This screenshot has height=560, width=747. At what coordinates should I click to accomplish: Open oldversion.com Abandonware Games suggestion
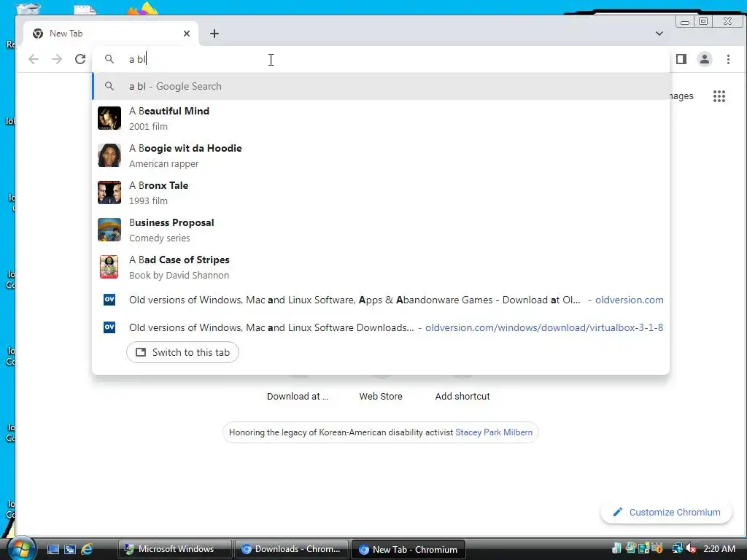point(381,300)
